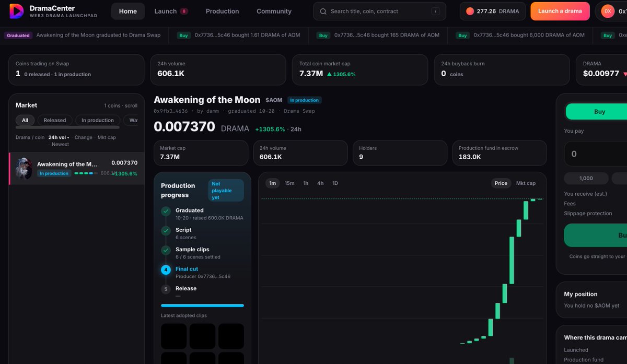Click the Not playable yet badge
This screenshot has width=627, height=364.
[226, 191]
